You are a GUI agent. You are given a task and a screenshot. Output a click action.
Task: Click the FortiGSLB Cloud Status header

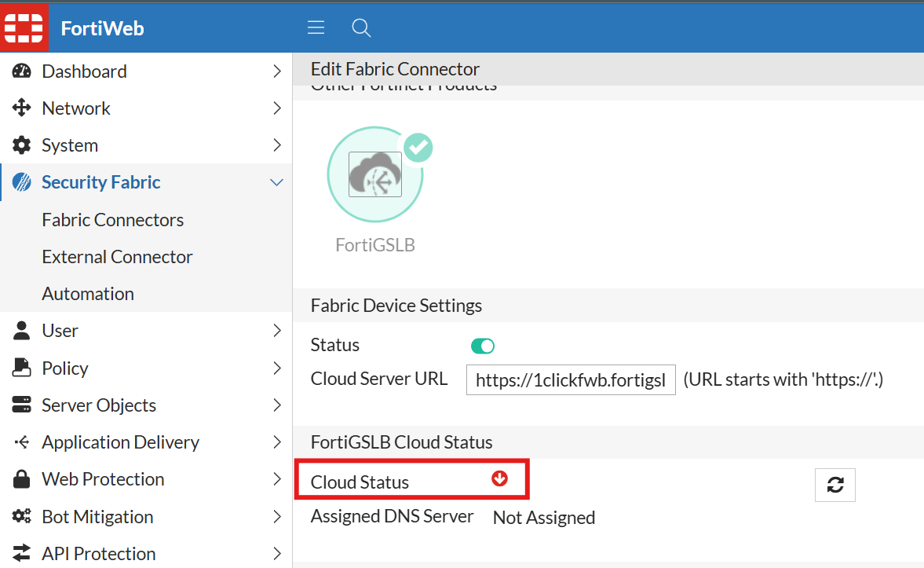tap(401, 442)
